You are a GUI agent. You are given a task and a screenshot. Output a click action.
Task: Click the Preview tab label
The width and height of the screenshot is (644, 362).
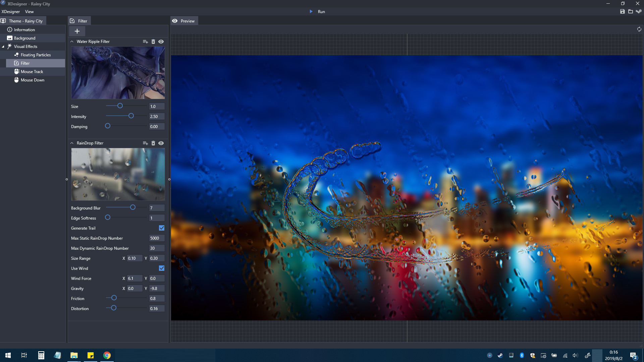pyautogui.click(x=187, y=21)
